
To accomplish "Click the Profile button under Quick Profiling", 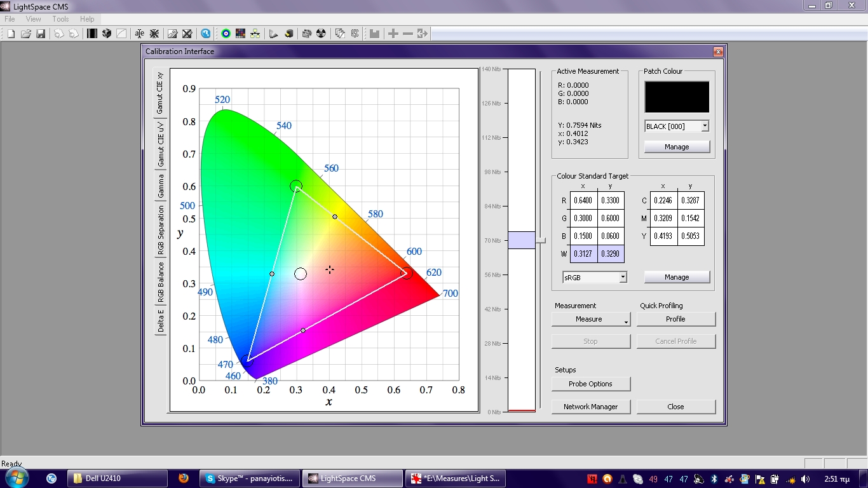I will click(x=675, y=319).
